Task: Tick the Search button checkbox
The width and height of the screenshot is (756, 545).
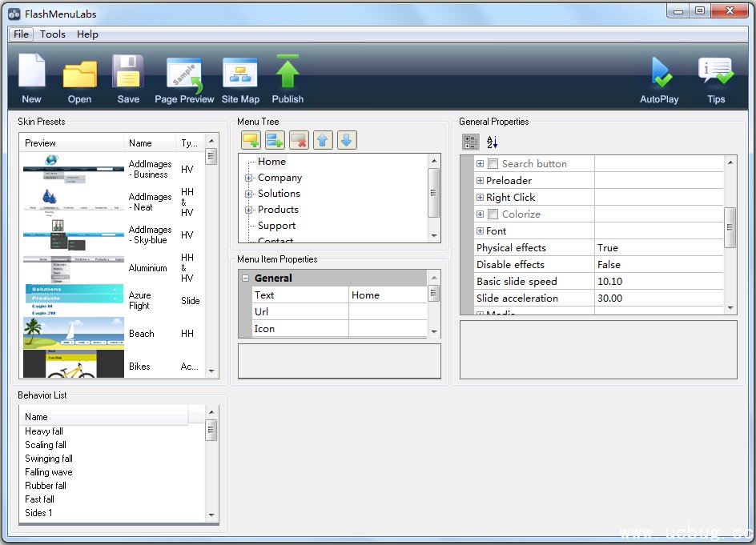Action: pyautogui.click(x=493, y=164)
